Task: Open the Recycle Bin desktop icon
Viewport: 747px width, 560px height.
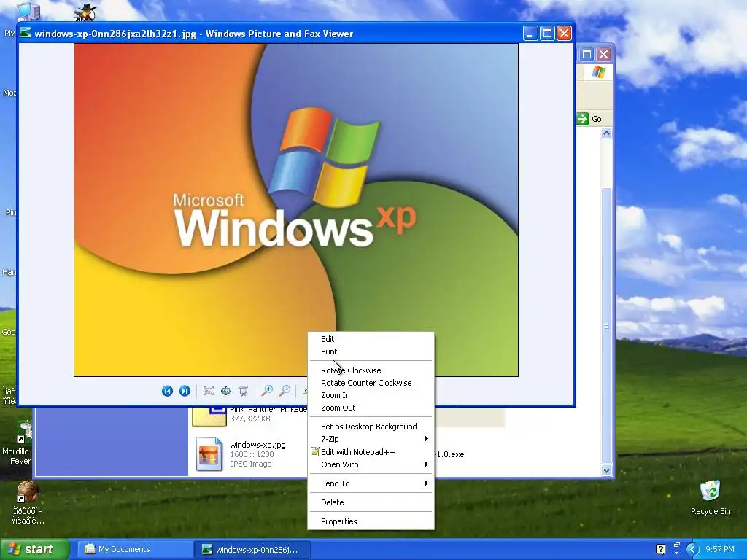Action: 711,491
